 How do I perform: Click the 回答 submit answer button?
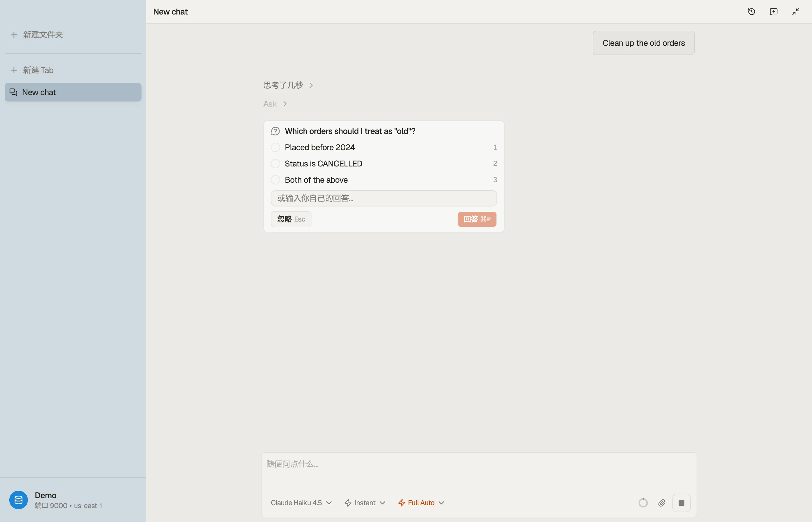point(477,219)
